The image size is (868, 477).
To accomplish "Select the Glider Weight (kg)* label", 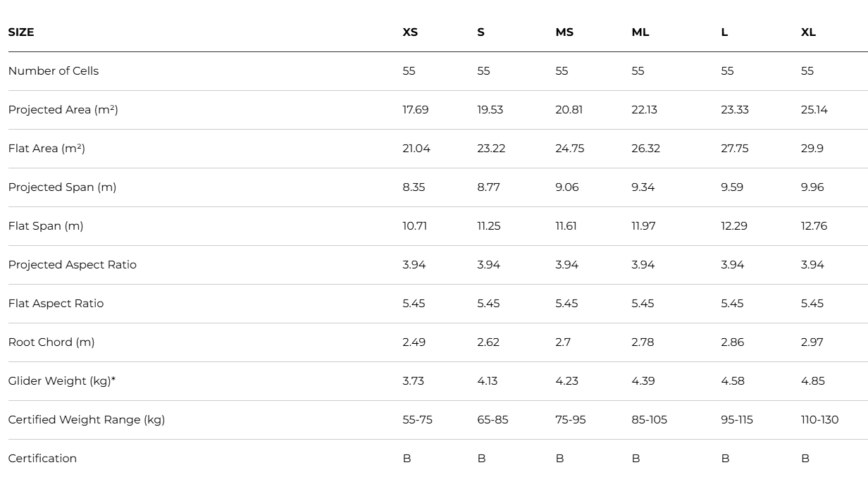I will click(62, 381).
